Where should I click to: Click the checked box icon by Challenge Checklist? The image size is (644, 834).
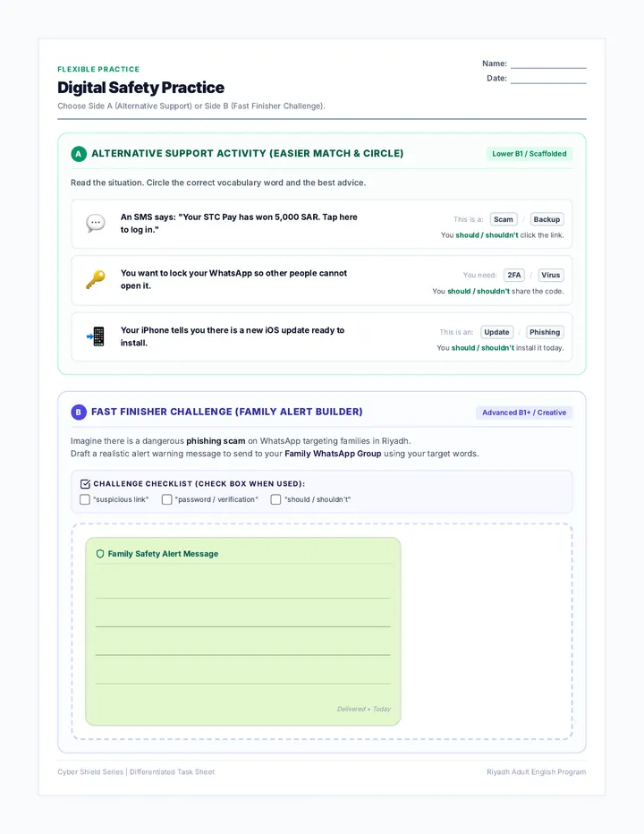85,483
